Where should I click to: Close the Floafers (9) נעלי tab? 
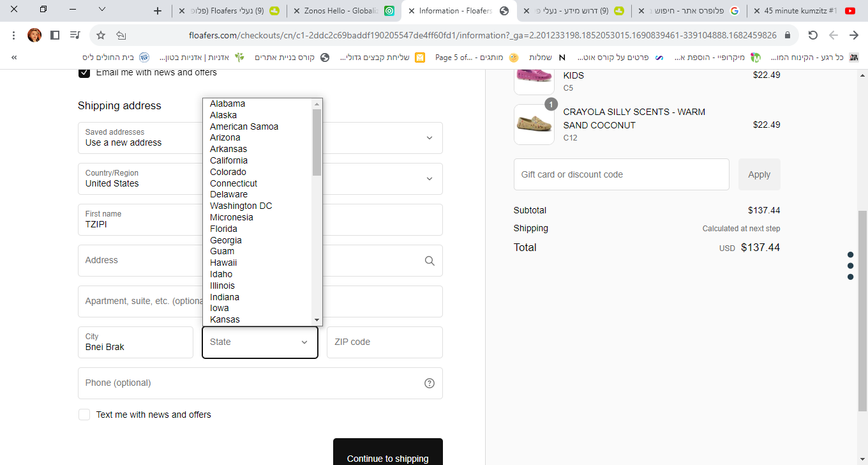pyautogui.click(x=182, y=11)
